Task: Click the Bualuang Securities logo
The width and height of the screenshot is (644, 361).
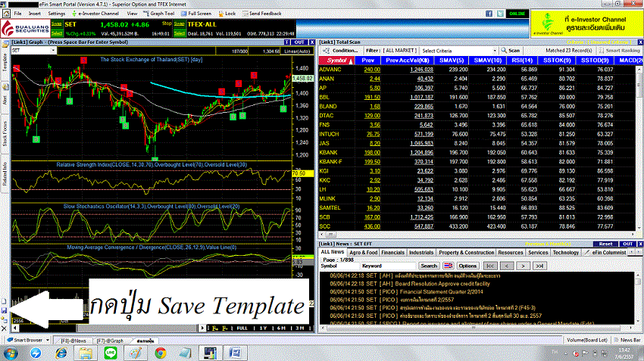Action: tap(26, 29)
